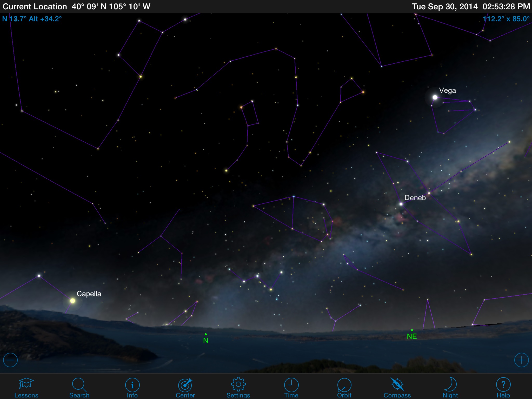The width and height of the screenshot is (532, 399).
Task: Tap the field of view readout
Action: click(x=506, y=19)
